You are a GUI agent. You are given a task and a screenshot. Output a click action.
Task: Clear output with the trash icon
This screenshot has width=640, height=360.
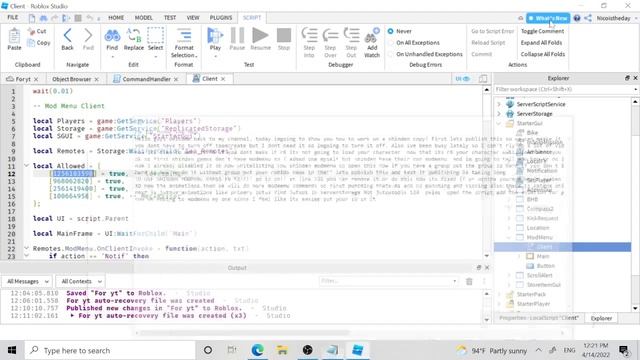[x=469, y=281]
